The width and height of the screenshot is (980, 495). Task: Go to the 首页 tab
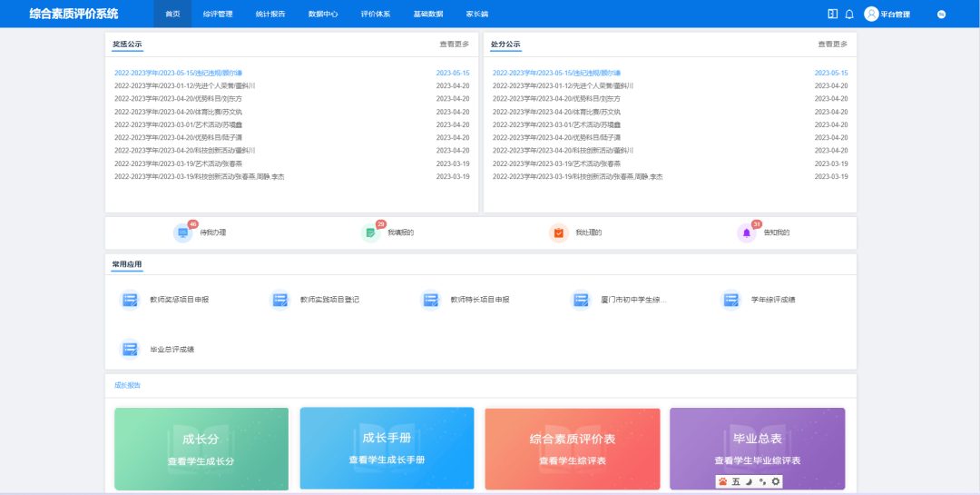coord(172,14)
